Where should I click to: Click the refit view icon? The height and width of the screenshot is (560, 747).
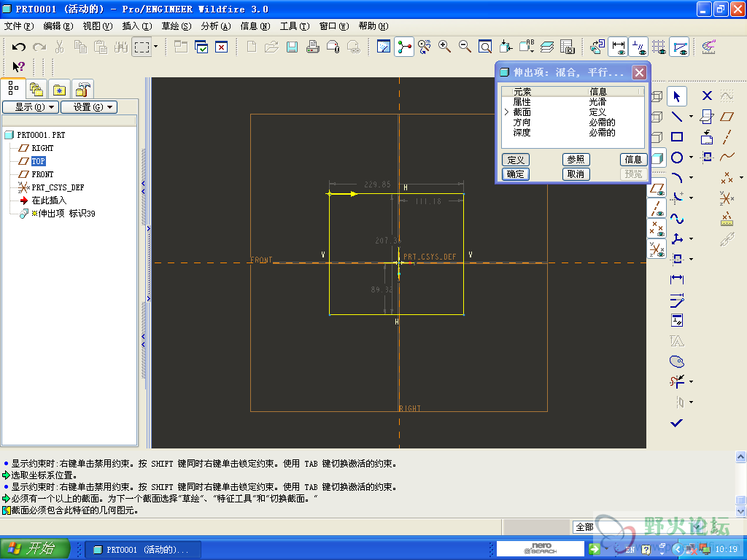(x=485, y=47)
